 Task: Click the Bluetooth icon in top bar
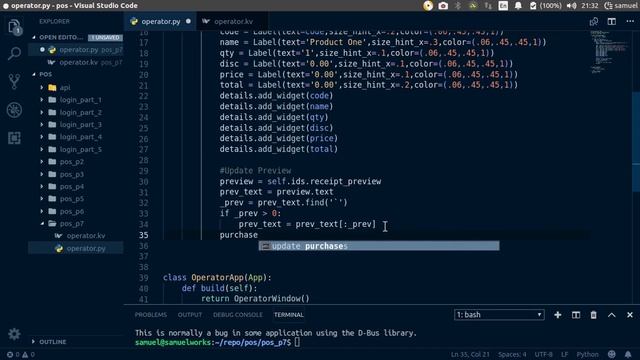point(458,6)
